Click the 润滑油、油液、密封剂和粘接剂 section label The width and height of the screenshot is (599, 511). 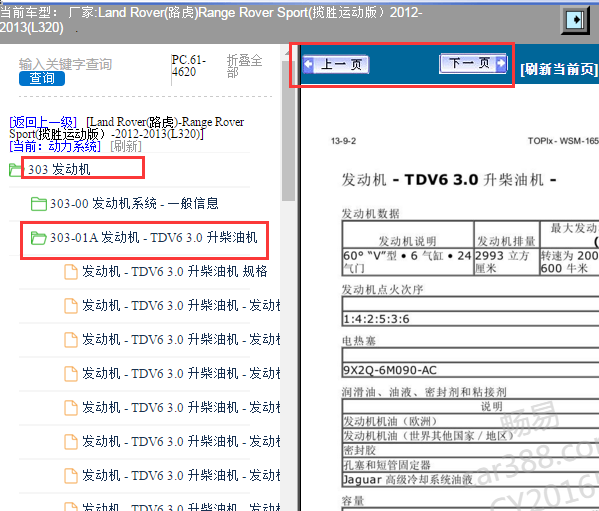(x=424, y=392)
